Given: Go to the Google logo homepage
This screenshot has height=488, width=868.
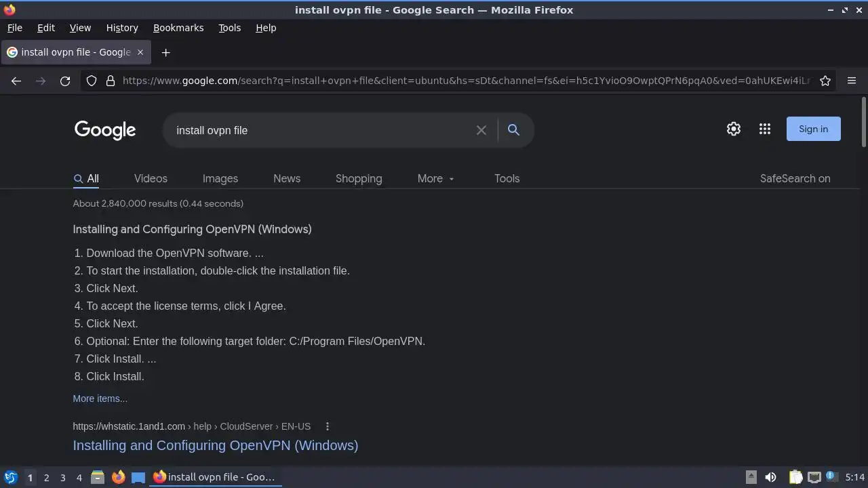Looking at the screenshot, I should coord(105,130).
